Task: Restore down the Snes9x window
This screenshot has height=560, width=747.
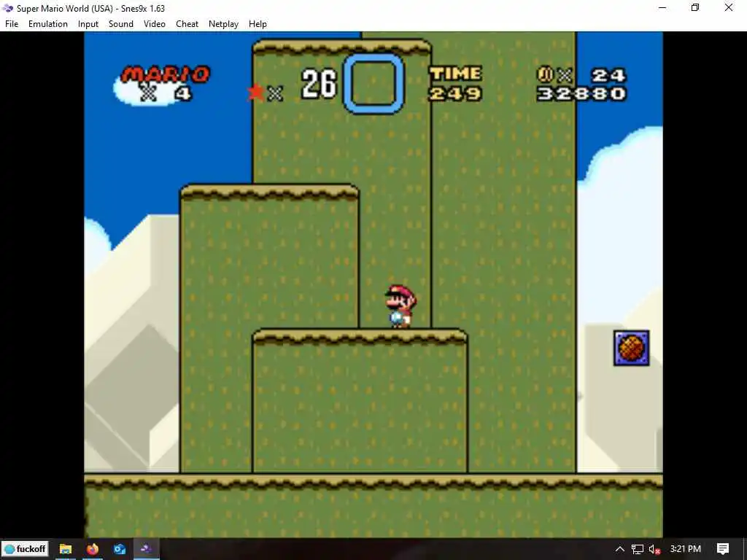Action: [x=695, y=7]
